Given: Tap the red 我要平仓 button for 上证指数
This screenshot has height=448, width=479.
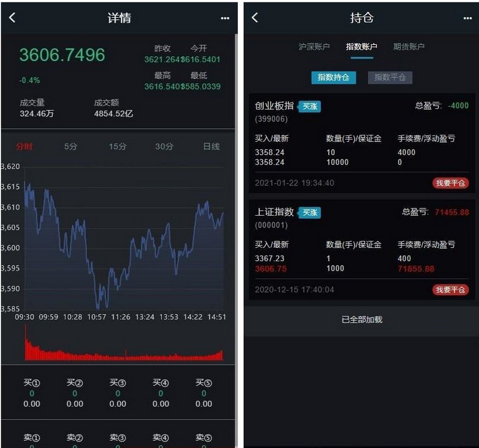Looking at the screenshot, I should [x=450, y=290].
